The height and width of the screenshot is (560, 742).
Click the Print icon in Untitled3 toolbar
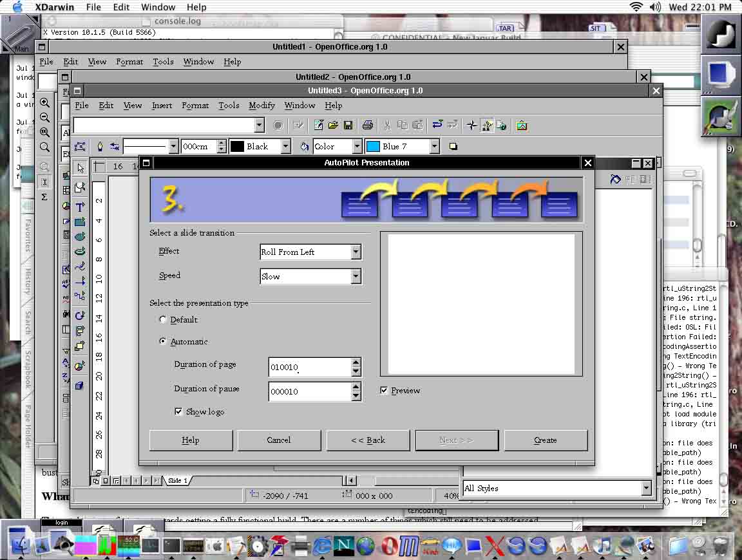pos(368,126)
